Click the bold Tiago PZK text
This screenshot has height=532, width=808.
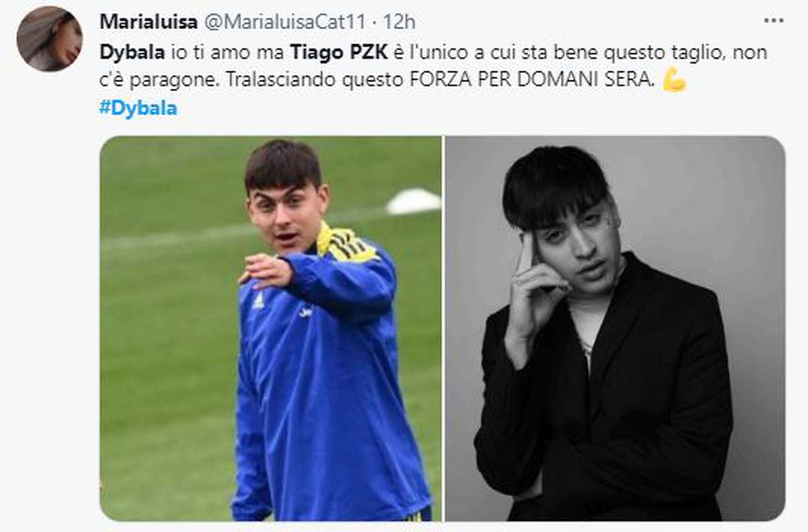tap(339, 52)
